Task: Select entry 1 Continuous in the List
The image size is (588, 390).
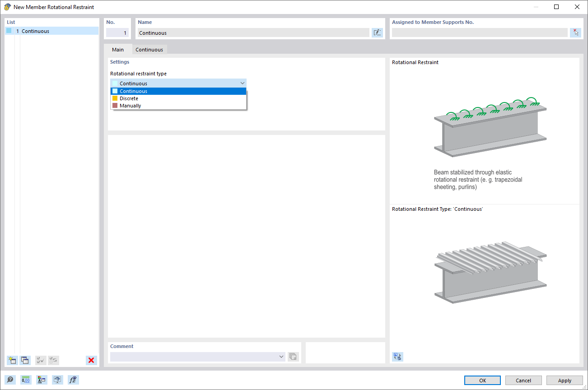Action: (35, 31)
